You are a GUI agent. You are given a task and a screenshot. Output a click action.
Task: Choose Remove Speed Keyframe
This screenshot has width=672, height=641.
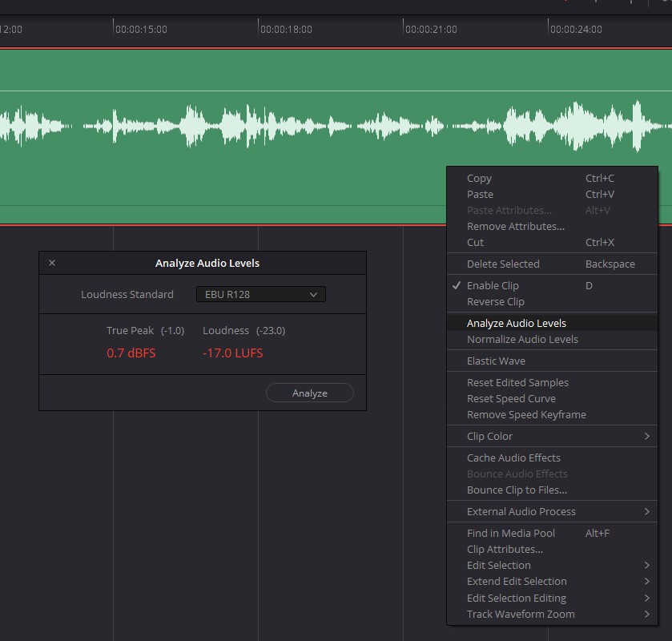pos(552,414)
